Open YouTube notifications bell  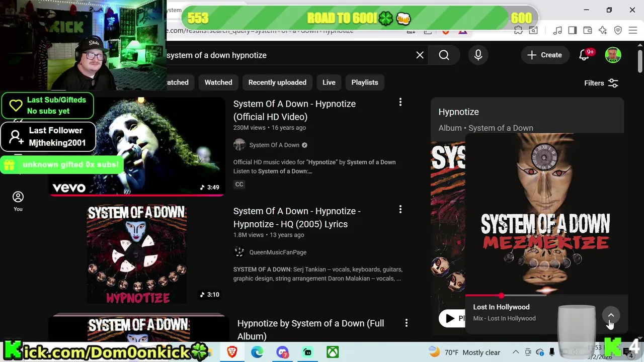tap(584, 55)
